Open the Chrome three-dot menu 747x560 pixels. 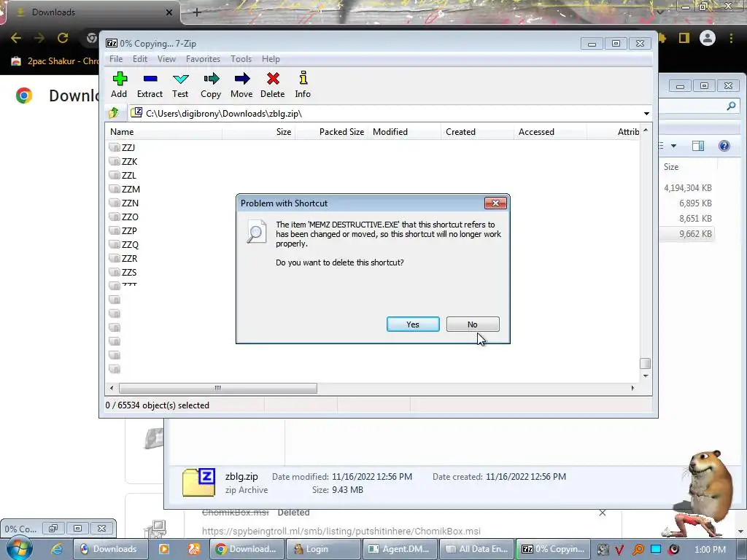[x=731, y=38]
